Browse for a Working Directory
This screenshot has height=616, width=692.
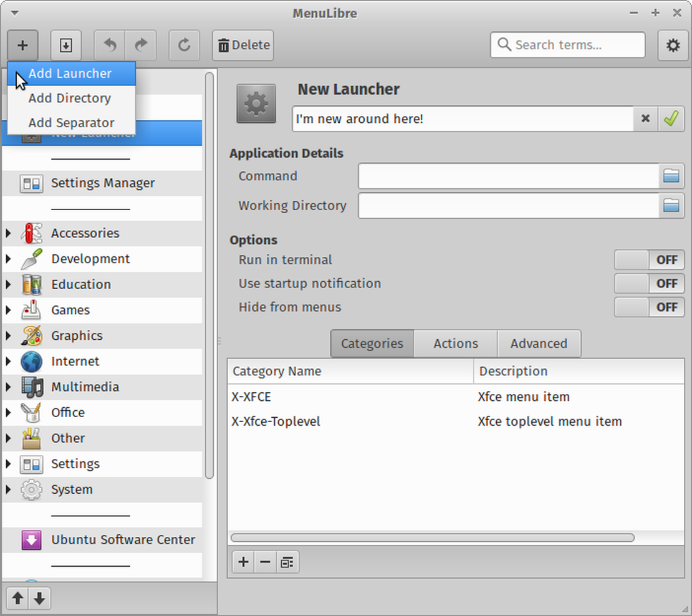click(x=672, y=206)
